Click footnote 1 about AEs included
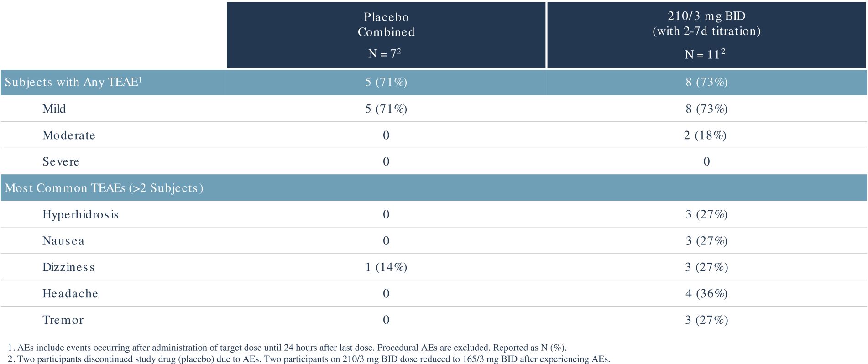 pos(288,348)
